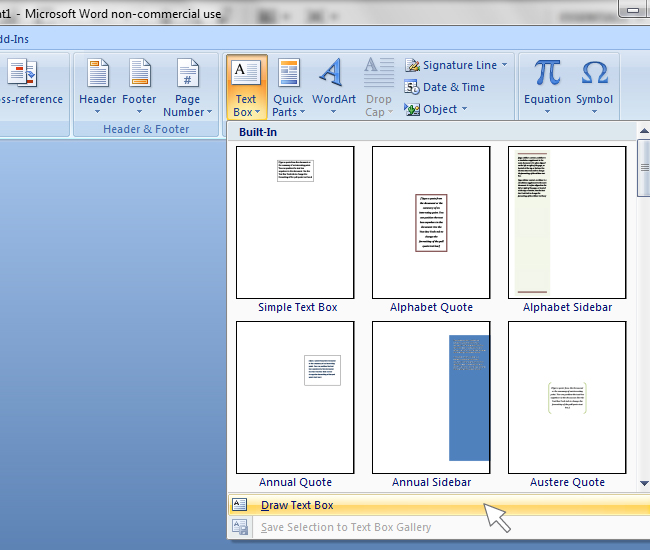Click the Austere Quote label
Screen dimensions: 650x550
click(567, 482)
